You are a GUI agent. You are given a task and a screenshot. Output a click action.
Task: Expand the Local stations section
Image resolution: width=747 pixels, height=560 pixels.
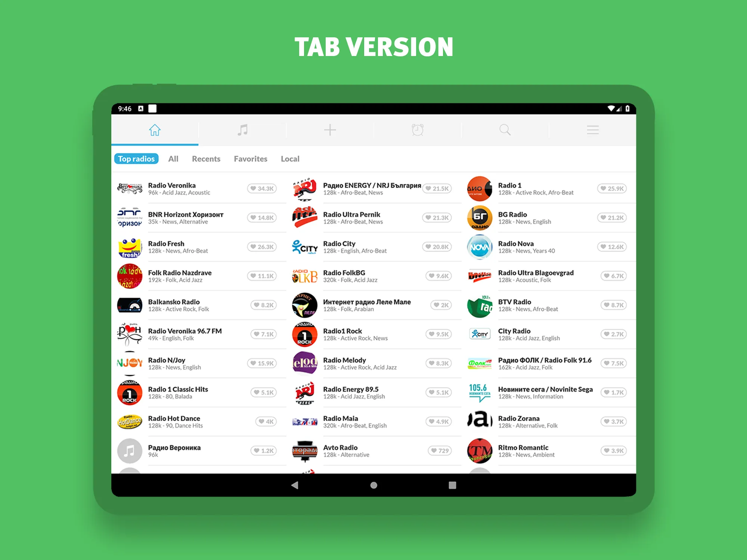click(289, 159)
